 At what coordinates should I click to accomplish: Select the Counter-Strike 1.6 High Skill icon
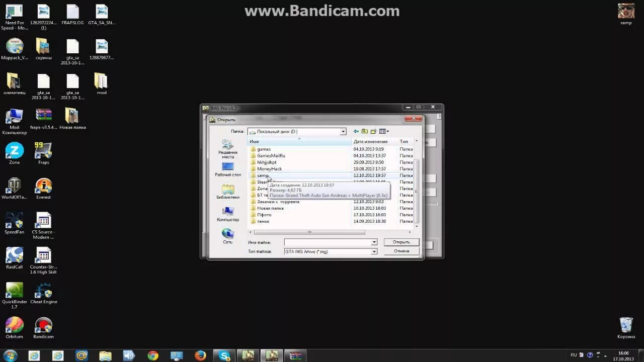(x=43, y=261)
